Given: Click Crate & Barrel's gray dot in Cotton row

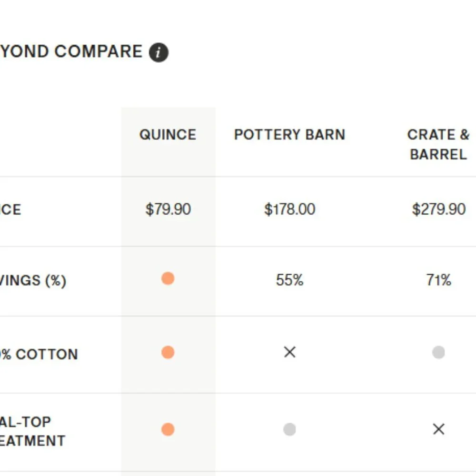Looking at the screenshot, I should pos(438,352).
